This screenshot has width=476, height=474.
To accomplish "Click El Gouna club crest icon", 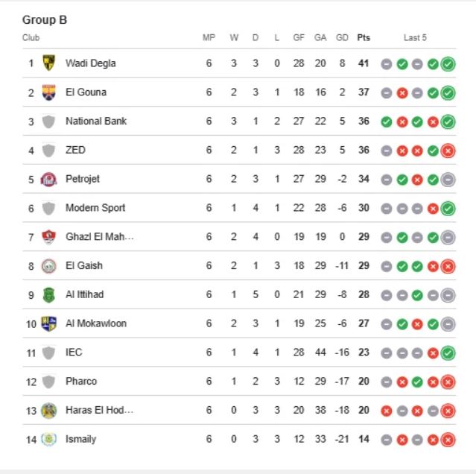I will point(49,92).
